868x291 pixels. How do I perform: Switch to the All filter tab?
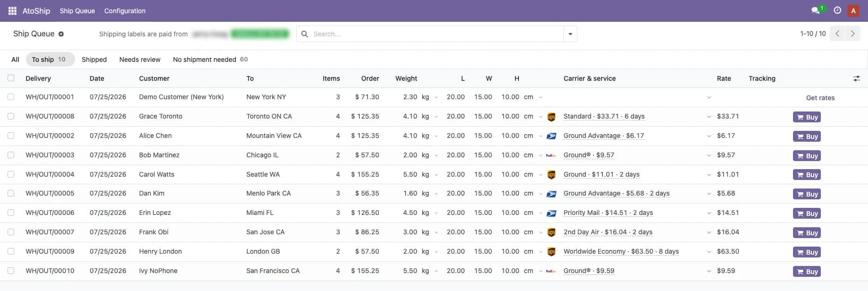click(x=15, y=60)
